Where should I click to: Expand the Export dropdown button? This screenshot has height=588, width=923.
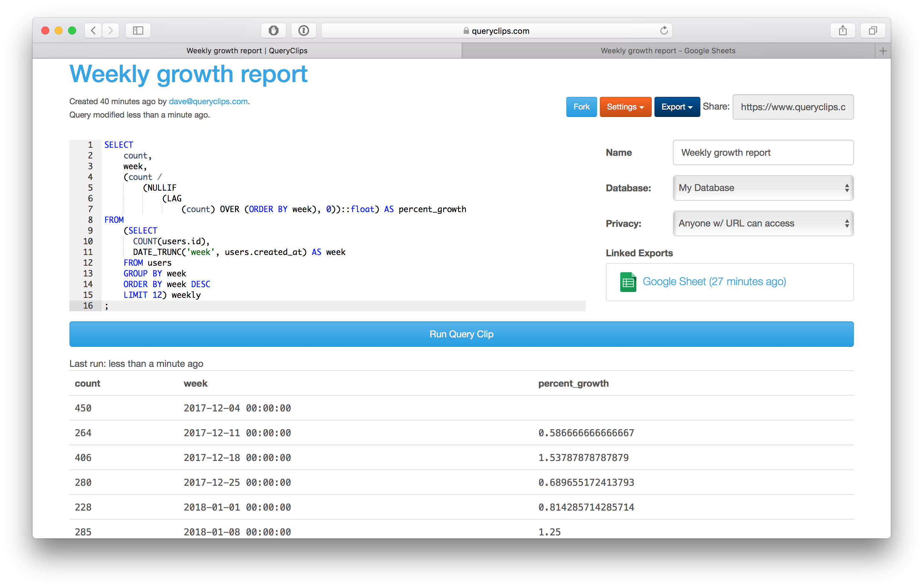(677, 107)
